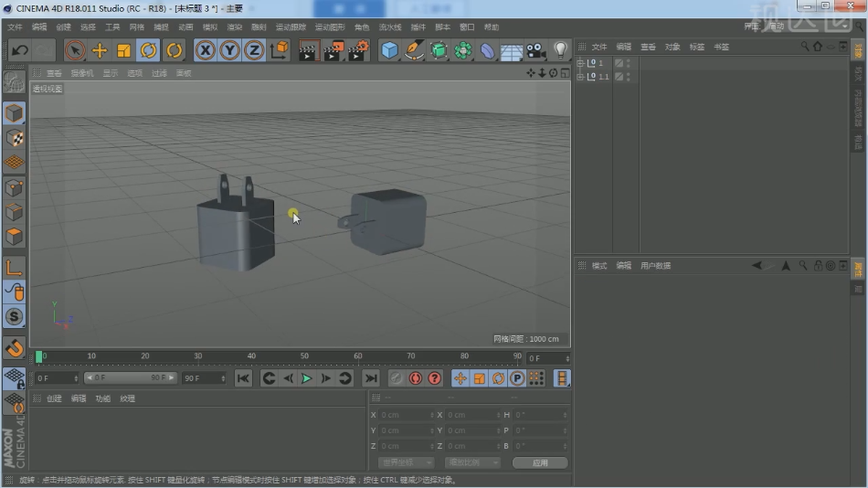Open the purple deformer icon
The image size is (868, 488).
(x=487, y=50)
